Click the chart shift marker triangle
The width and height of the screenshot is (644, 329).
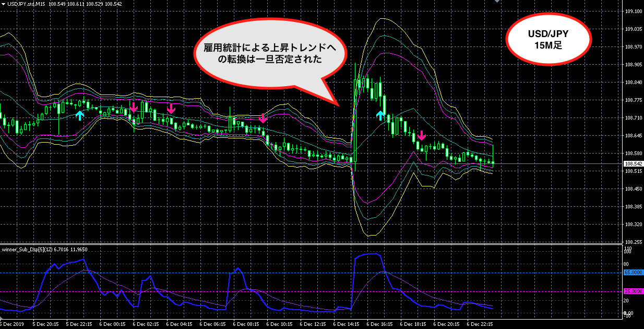(x=497, y=2)
